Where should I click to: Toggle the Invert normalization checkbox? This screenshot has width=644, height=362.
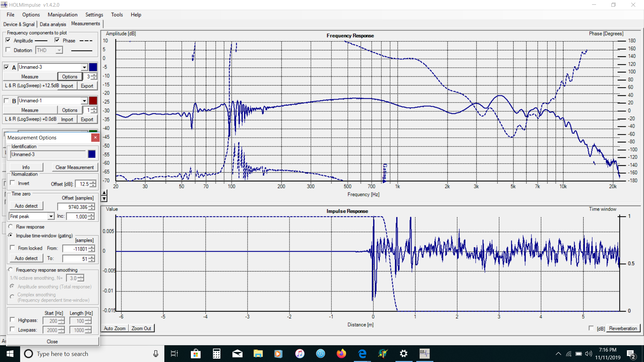[13, 183]
